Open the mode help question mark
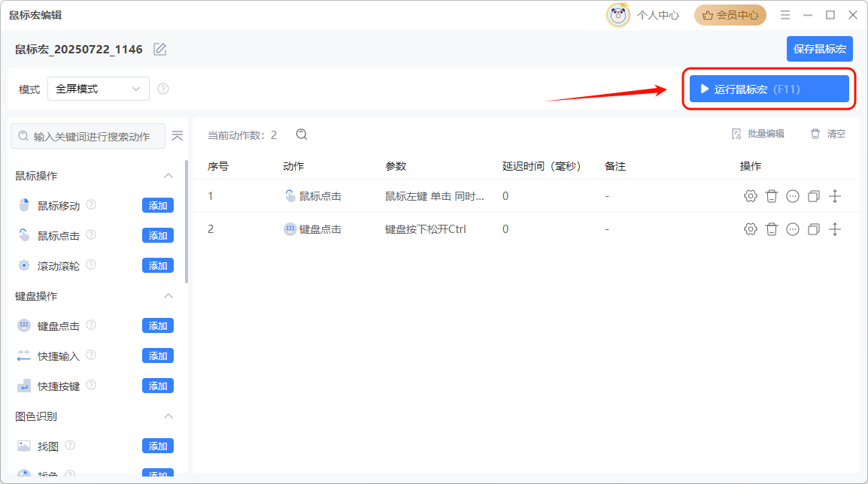The image size is (868, 484). tap(162, 89)
